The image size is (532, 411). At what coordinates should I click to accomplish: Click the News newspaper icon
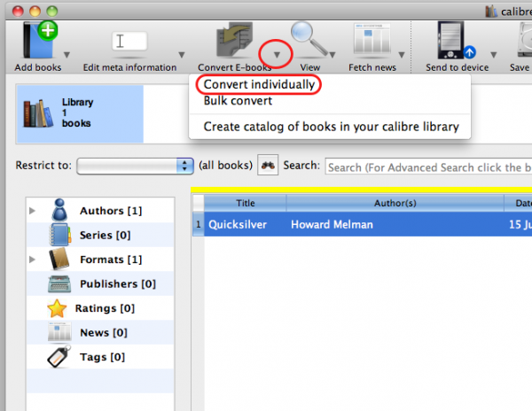pos(59,332)
